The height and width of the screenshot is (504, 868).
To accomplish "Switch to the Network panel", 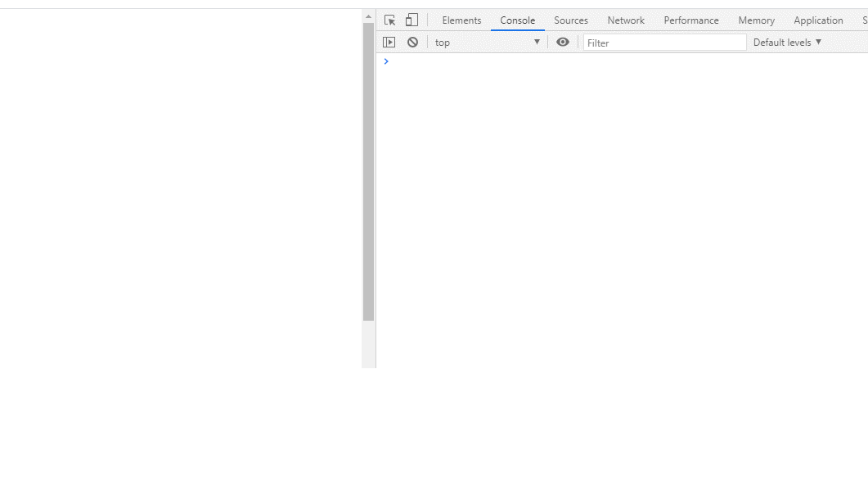I will click(626, 20).
